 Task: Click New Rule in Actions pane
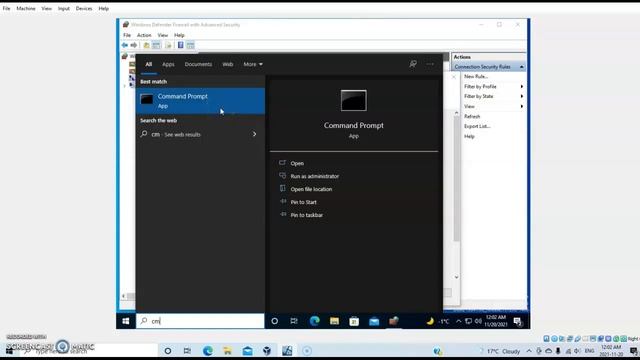476,76
